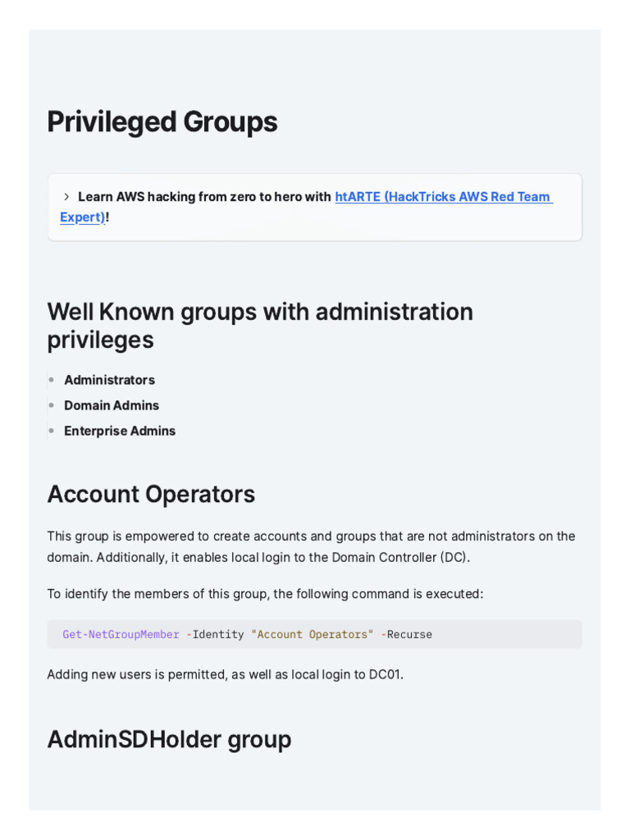Click the Privileged Groups title
Screen dimensions: 630x840
tap(162, 122)
